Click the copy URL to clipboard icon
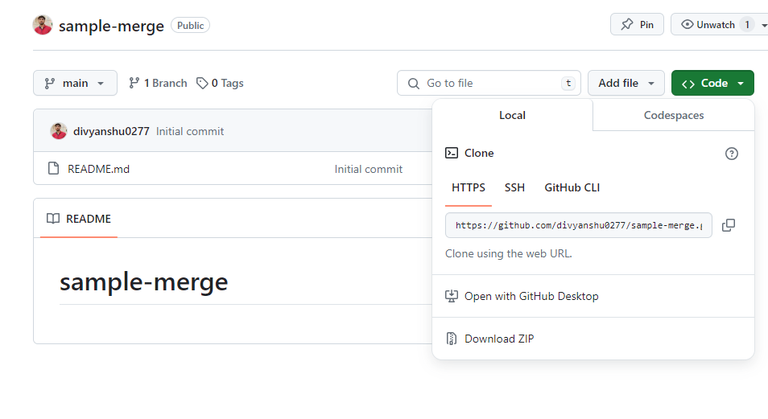Screen dimensions: 768x419 click(728, 225)
